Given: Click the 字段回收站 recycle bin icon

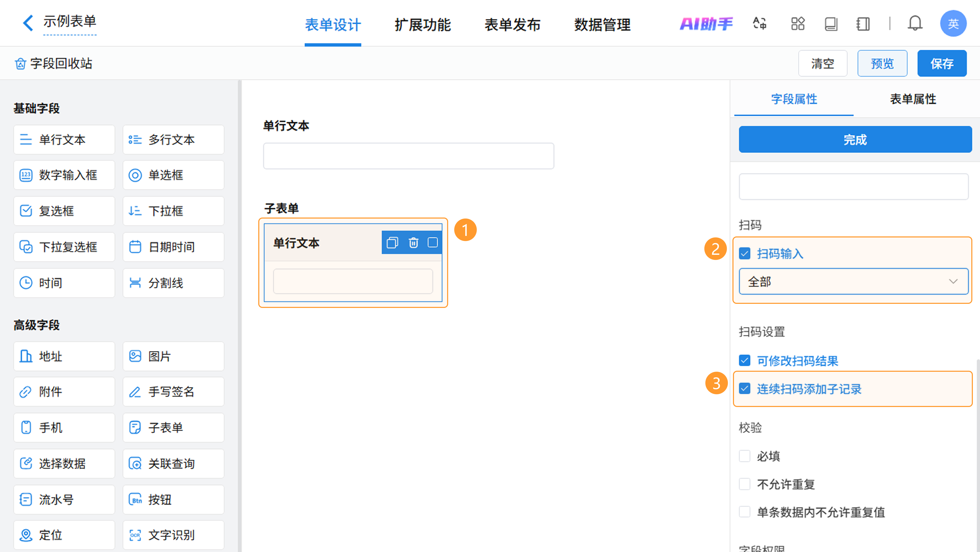Looking at the screenshot, I should click(20, 64).
